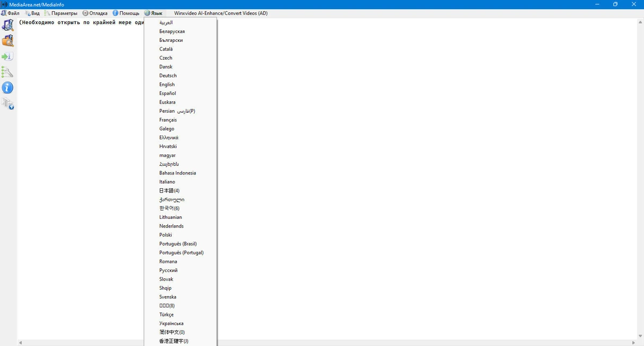The image size is (644, 346).
Task: Open preferences via the wrench sidebar icon
Action: 8,72
